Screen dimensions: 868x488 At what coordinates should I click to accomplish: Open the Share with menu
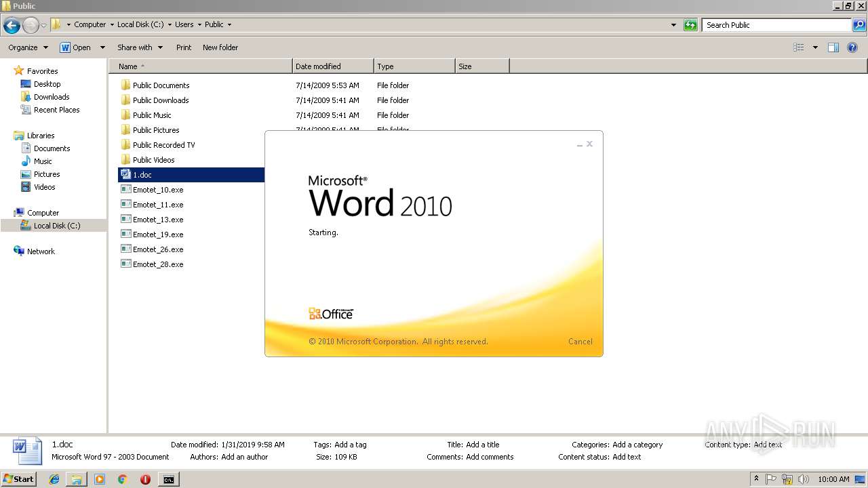tap(140, 47)
